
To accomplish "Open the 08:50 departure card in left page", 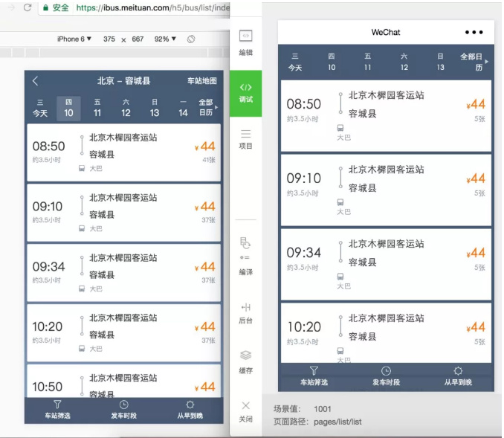I will [x=123, y=152].
